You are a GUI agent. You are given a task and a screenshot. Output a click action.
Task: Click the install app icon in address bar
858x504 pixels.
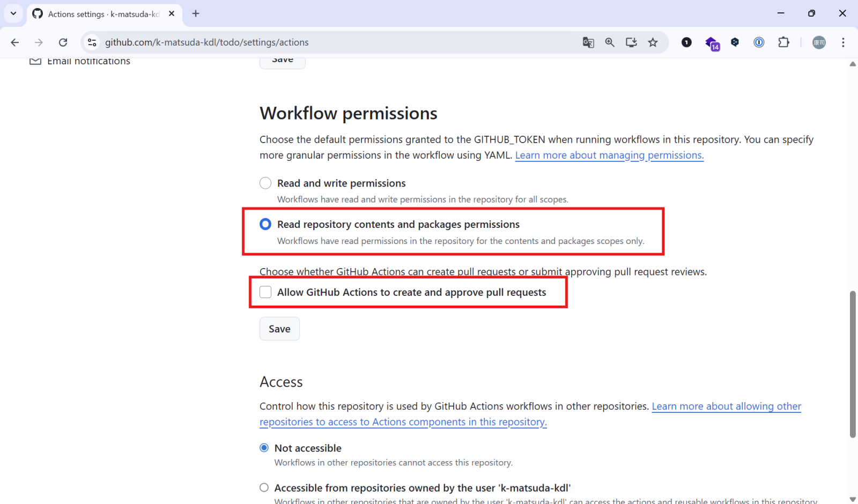[x=631, y=42]
